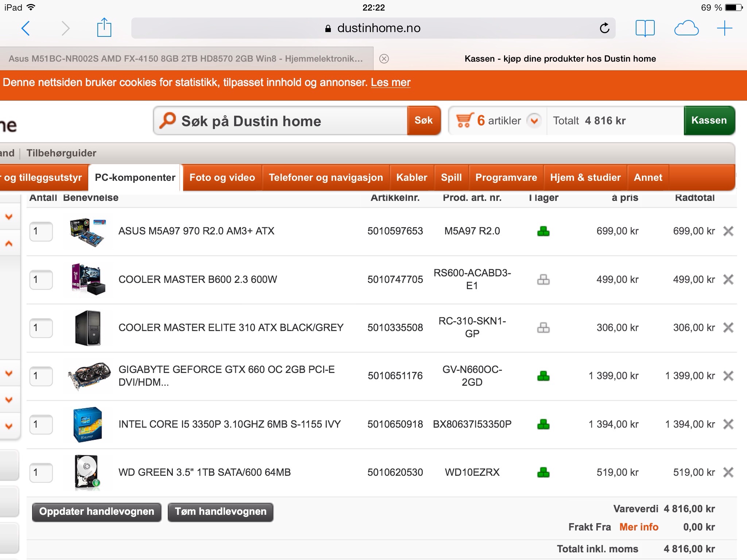Click the Søk search button
The height and width of the screenshot is (560, 747).
click(423, 121)
